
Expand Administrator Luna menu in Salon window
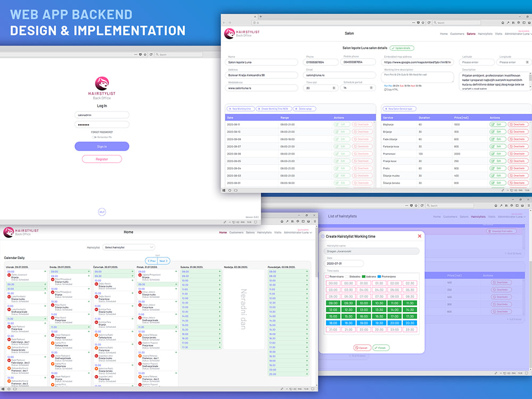[x=518, y=34]
